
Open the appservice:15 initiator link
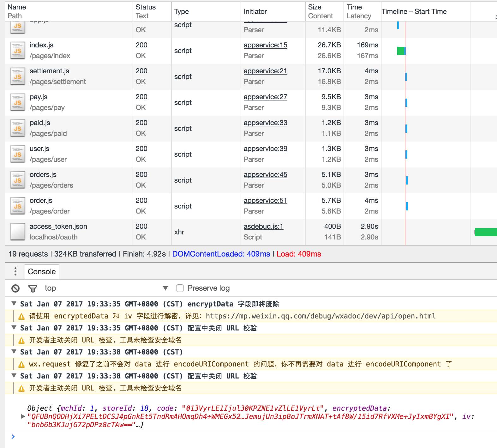pos(265,45)
